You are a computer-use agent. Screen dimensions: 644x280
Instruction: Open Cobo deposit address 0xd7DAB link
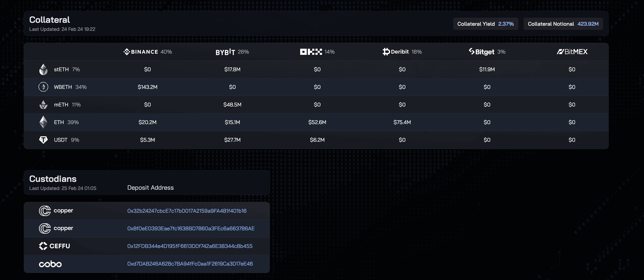pos(190,264)
